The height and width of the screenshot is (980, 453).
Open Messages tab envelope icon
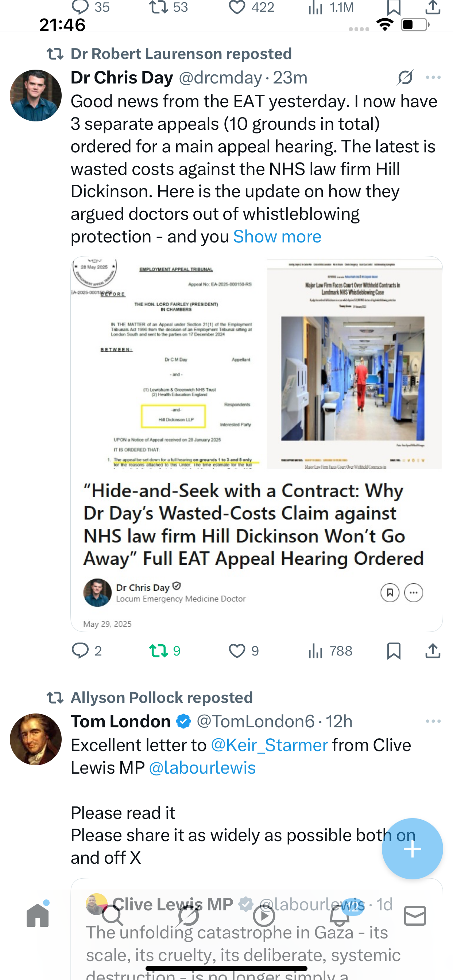415,915
